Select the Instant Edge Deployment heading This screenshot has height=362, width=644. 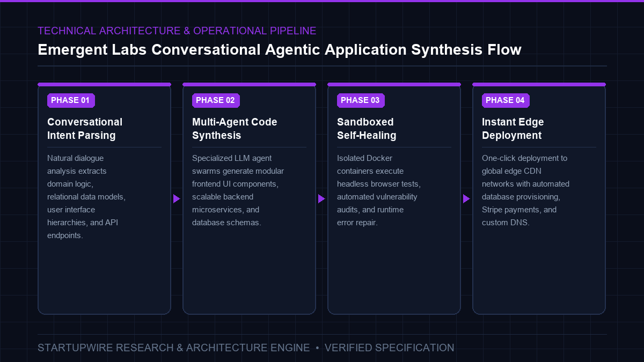[513, 129]
